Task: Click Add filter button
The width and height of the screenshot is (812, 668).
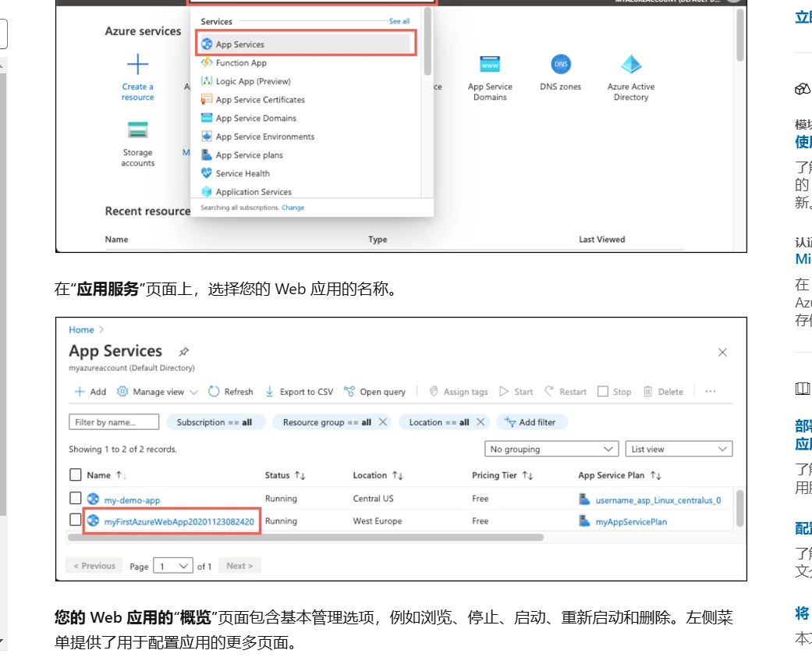Action: point(532,422)
